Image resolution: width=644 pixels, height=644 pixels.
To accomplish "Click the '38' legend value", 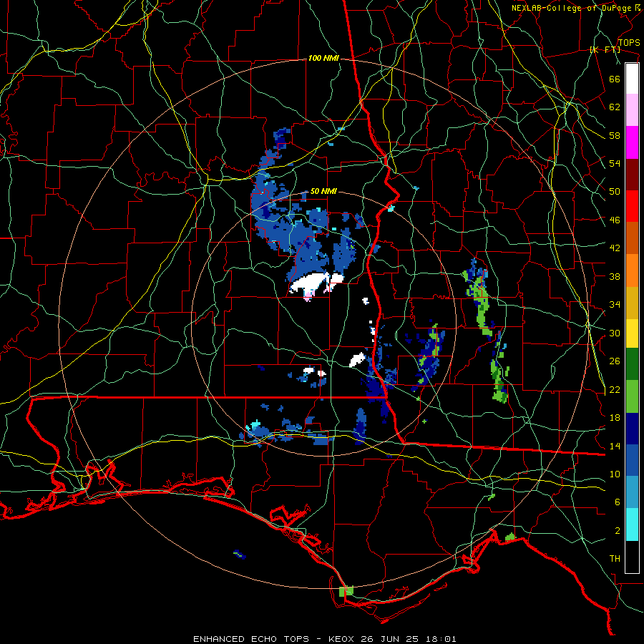I will [x=615, y=276].
